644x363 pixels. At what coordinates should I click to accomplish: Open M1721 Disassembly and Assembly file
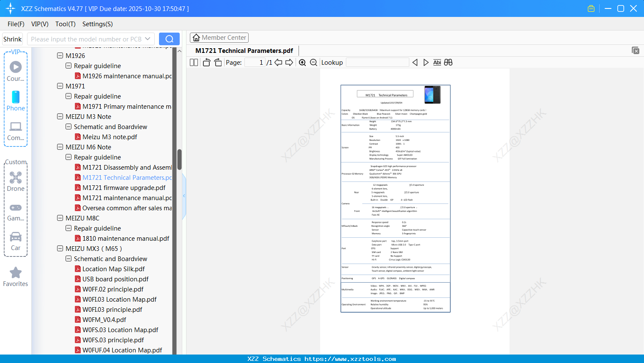(123, 168)
